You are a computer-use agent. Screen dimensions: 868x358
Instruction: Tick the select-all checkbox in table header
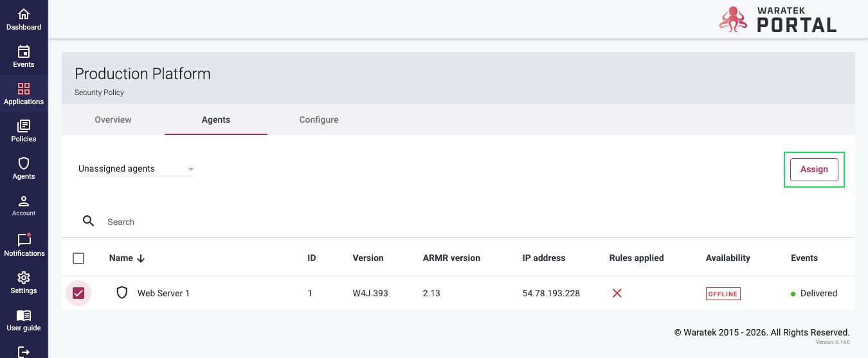point(78,258)
